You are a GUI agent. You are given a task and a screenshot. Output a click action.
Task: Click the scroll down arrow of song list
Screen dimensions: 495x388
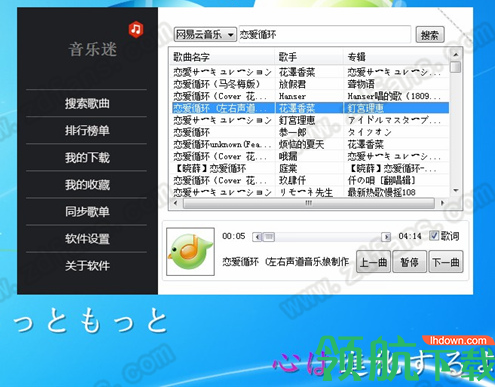point(456,191)
